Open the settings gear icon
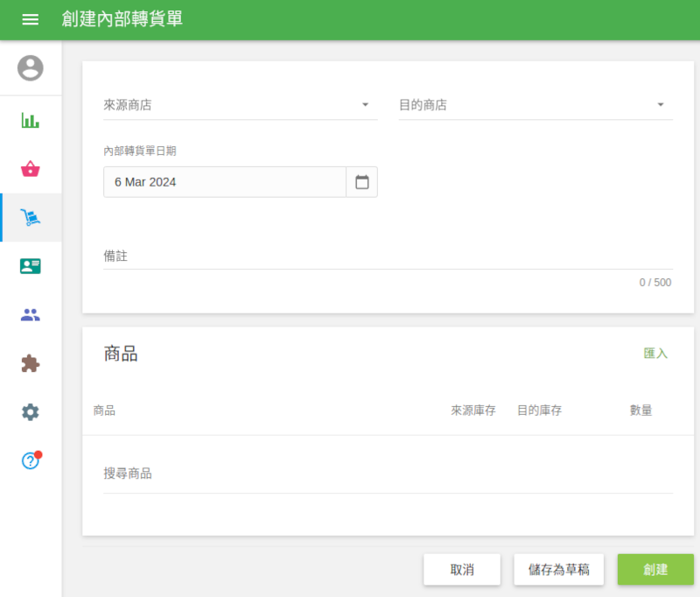Viewport: 700px width, 597px height. tap(31, 412)
